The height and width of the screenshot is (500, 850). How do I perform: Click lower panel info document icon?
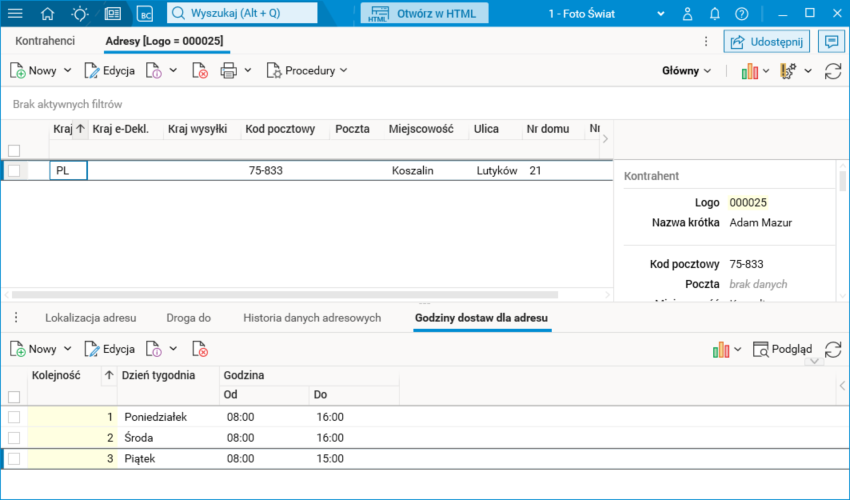point(154,349)
